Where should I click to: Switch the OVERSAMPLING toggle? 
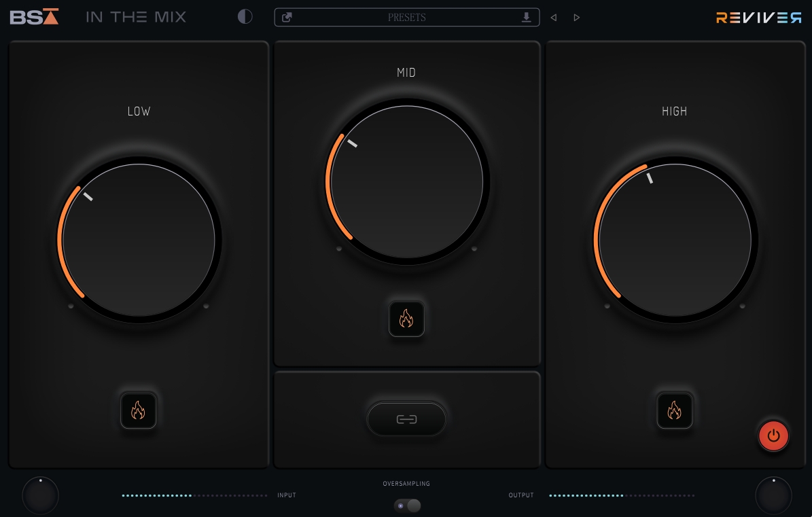pyautogui.click(x=407, y=505)
